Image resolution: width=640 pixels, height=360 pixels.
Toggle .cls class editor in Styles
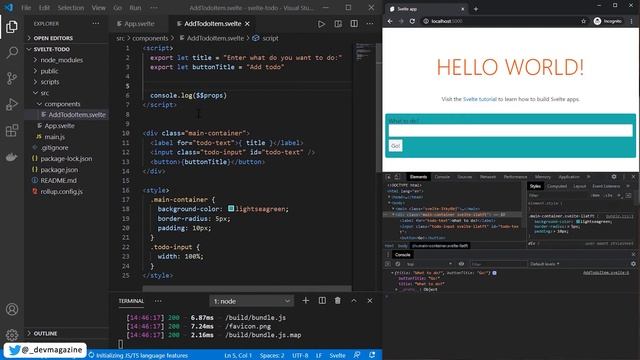[x=609, y=196]
